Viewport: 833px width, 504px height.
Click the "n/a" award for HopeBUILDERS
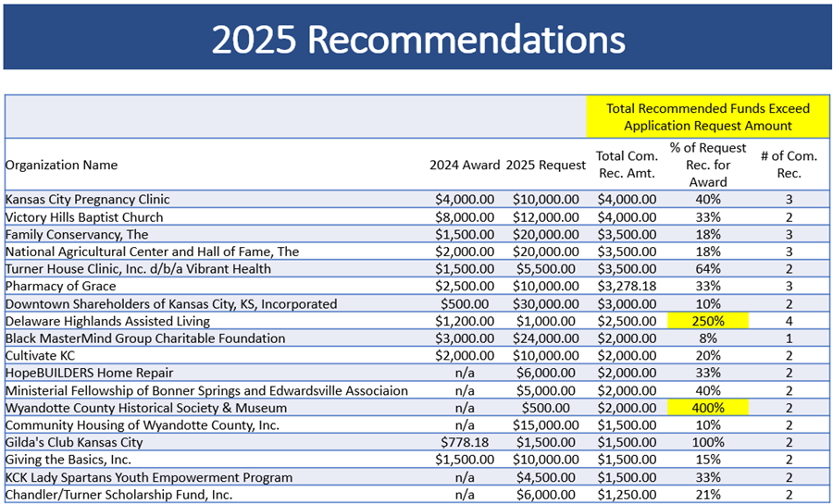pos(465,373)
